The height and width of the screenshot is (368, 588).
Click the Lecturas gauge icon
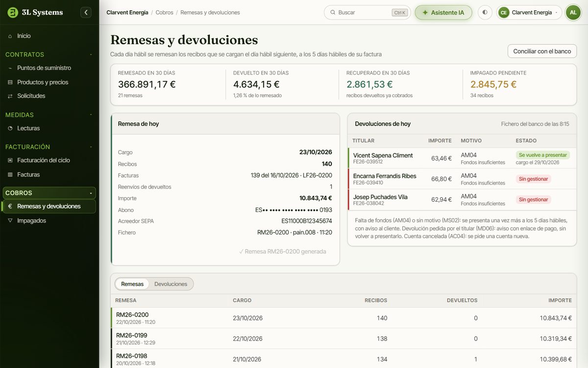click(x=10, y=129)
